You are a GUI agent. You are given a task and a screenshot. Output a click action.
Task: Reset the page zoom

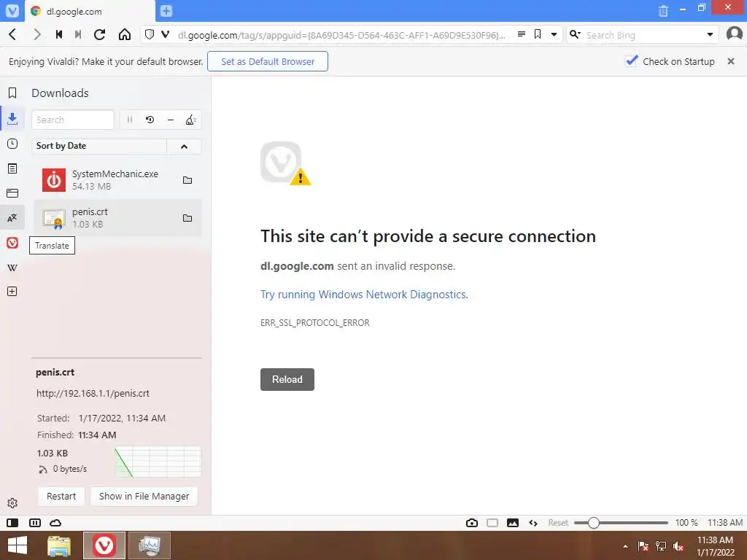558,523
